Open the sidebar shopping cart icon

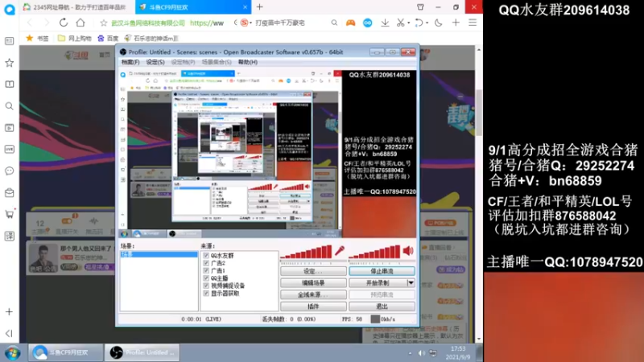point(9,214)
